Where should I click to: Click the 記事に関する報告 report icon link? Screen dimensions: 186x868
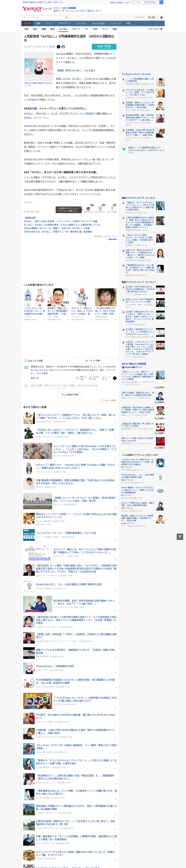[32, 212]
